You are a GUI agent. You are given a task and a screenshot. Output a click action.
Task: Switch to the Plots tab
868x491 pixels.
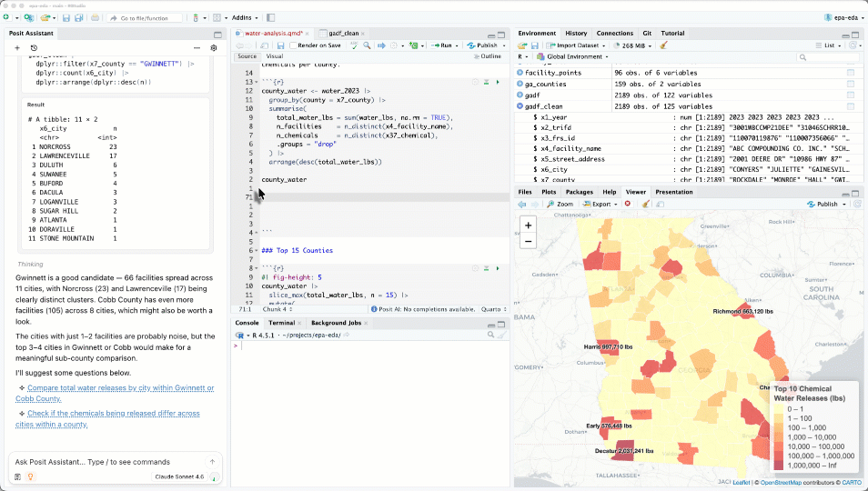click(x=549, y=192)
